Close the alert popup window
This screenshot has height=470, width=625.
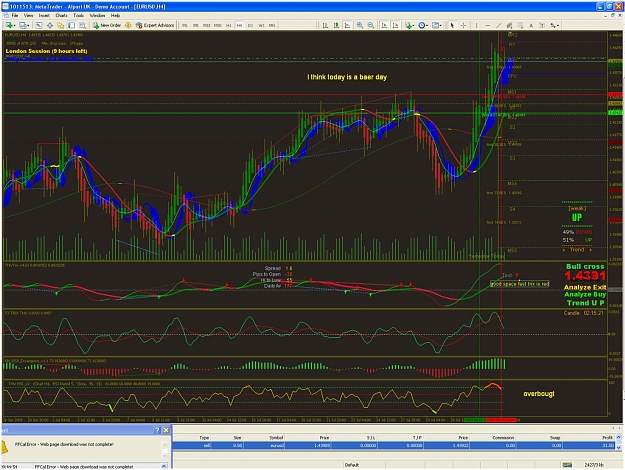tap(166, 430)
